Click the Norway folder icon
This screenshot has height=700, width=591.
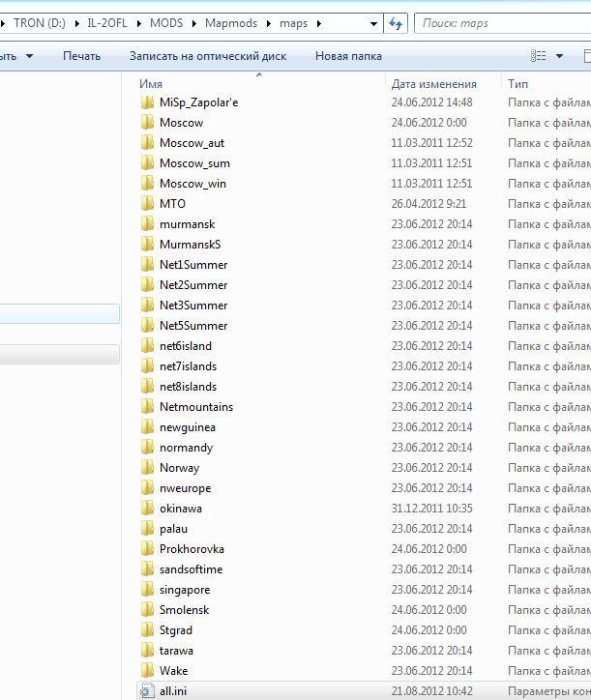[147, 468]
